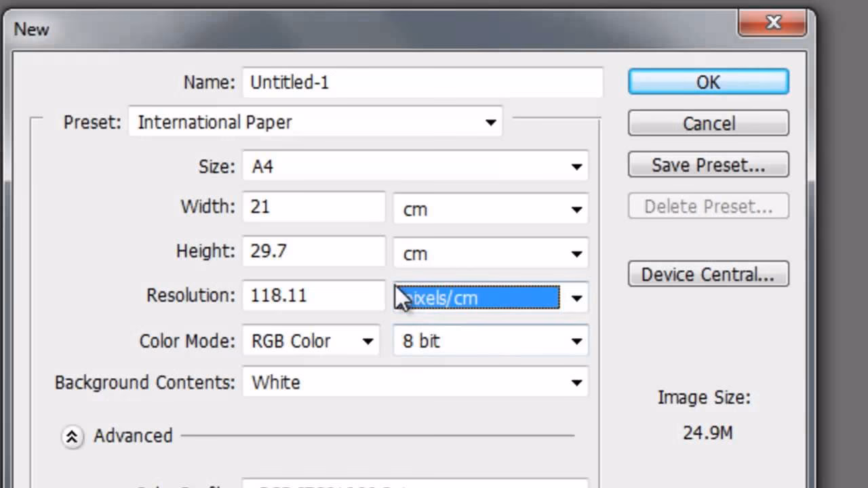The image size is (868, 488).
Task: Click Device Central button
Action: 708,274
